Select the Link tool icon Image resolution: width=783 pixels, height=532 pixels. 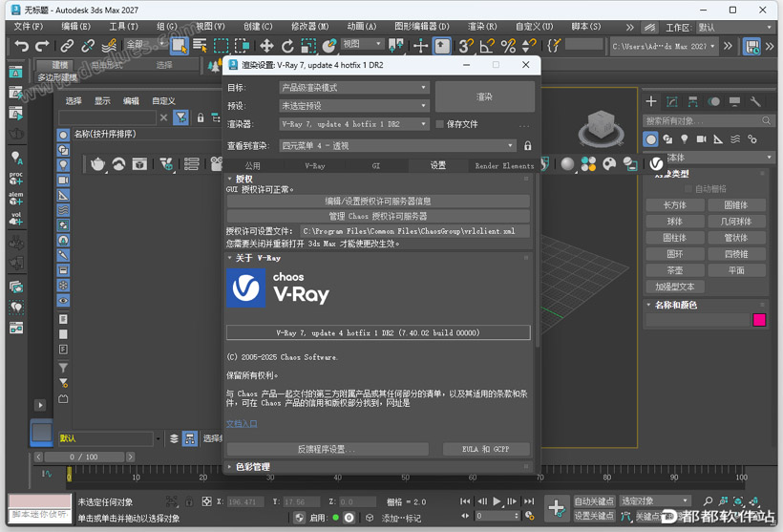click(67, 46)
